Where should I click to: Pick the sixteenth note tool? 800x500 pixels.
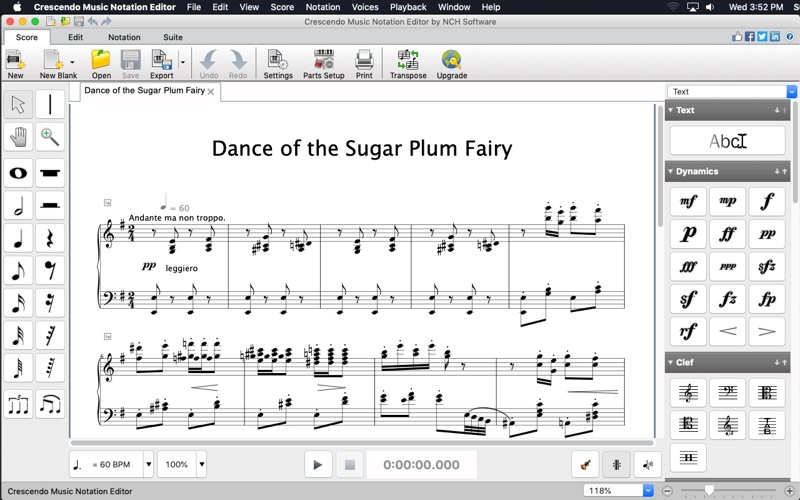18,303
